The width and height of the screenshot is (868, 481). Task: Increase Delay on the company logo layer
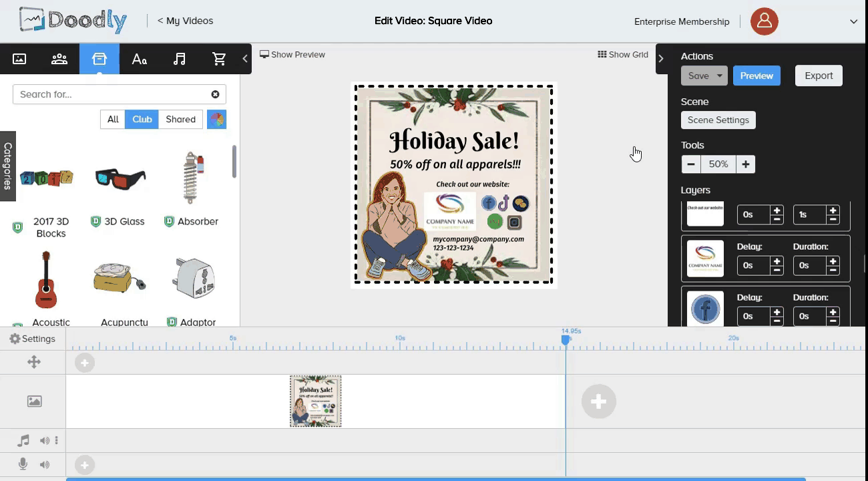click(x=777, y=261)
